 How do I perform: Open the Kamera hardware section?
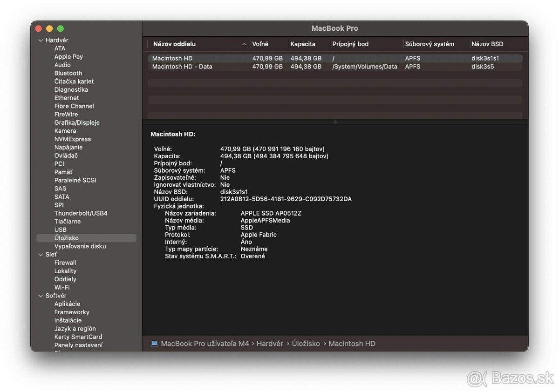[65, 131]
